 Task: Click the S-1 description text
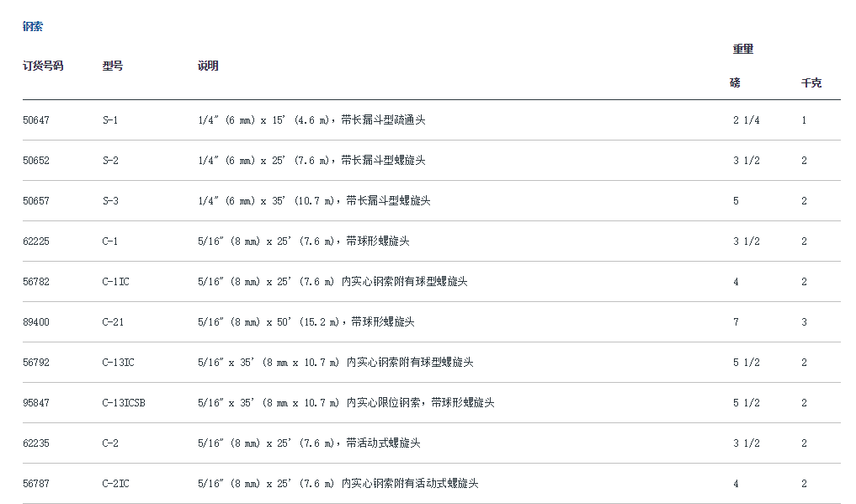[x=311, y=120]
